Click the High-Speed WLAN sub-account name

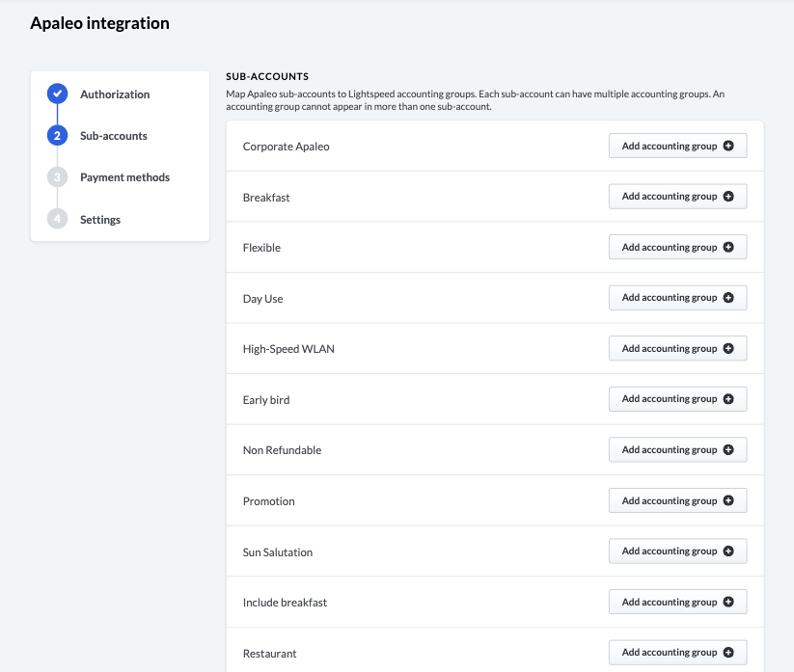pyautogui.click(x=288, y=349)
